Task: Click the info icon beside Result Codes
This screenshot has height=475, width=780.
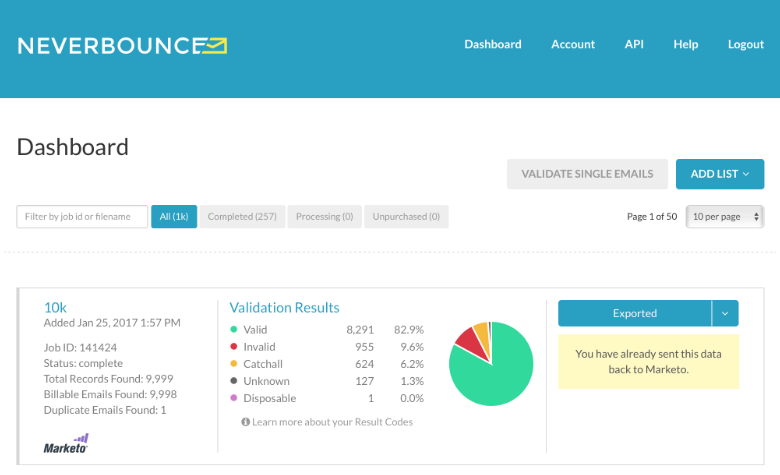Action: 245,422
